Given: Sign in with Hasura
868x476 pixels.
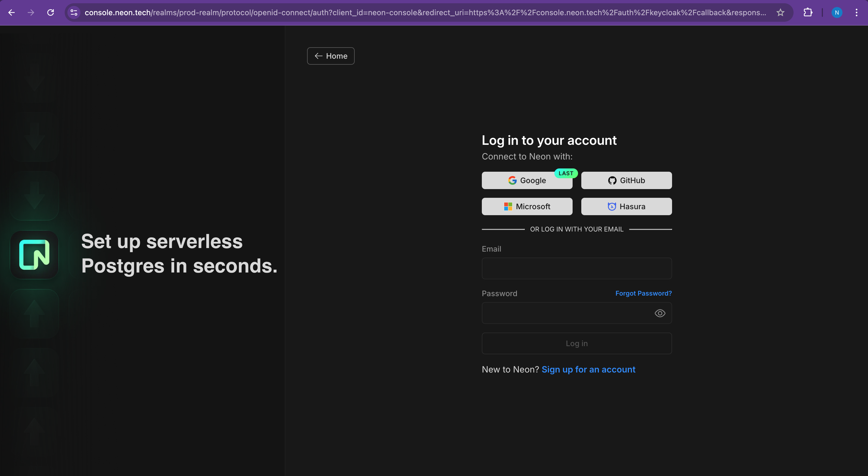Looking at the screenshot, I should coord(626,206).
